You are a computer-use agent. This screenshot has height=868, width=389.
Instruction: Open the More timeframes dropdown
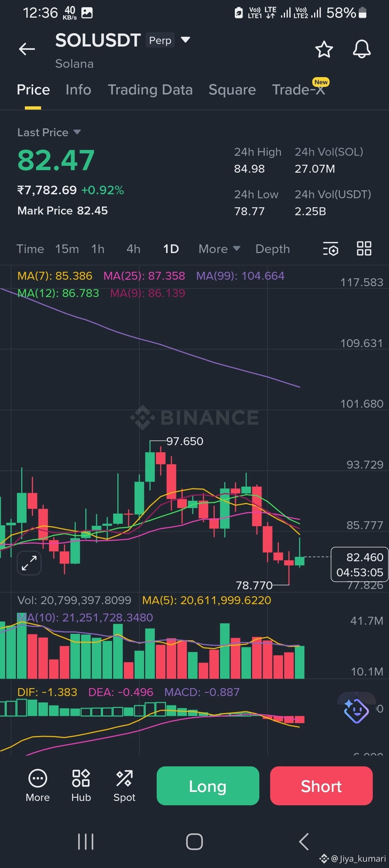pyautogui.click(x=219, y=249)
